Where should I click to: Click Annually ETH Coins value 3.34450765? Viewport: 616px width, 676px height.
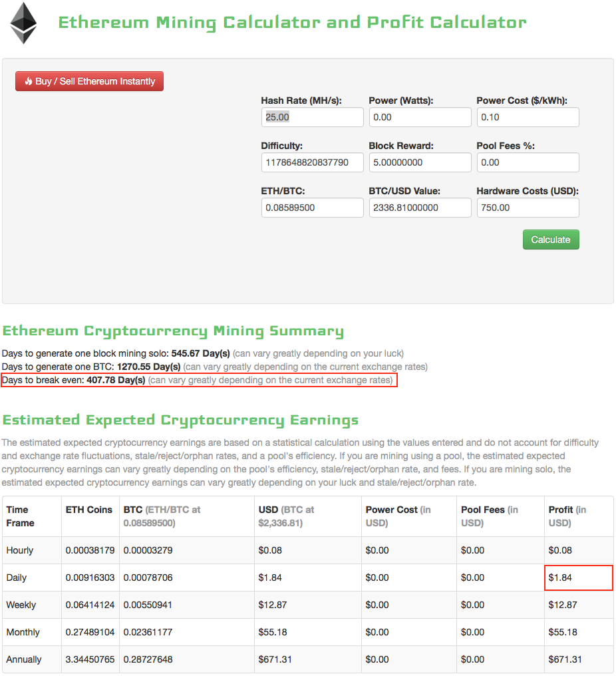90,659
